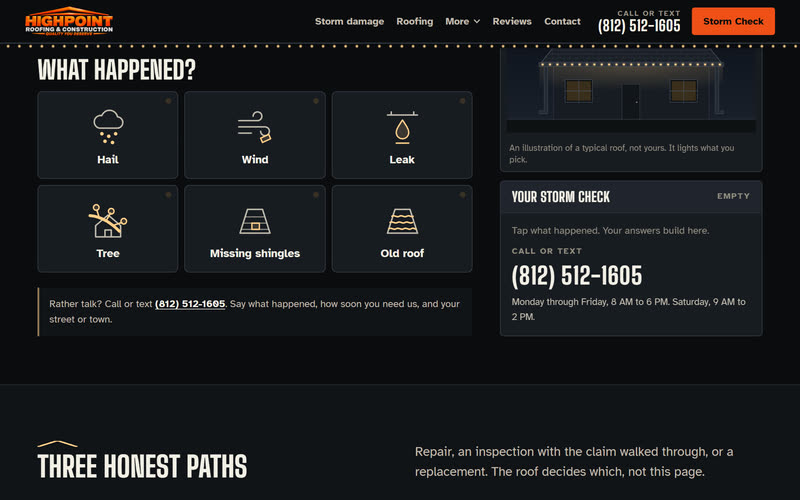Toggle the Old roof card indicator dot
Viewport: 800px width, 500px height.
click(x=463, y=195)
